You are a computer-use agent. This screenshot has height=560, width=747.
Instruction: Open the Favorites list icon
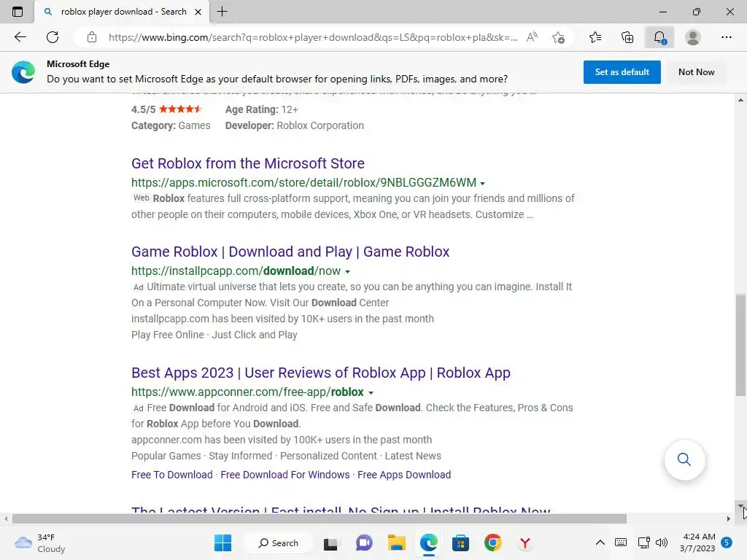coord(595,37)
